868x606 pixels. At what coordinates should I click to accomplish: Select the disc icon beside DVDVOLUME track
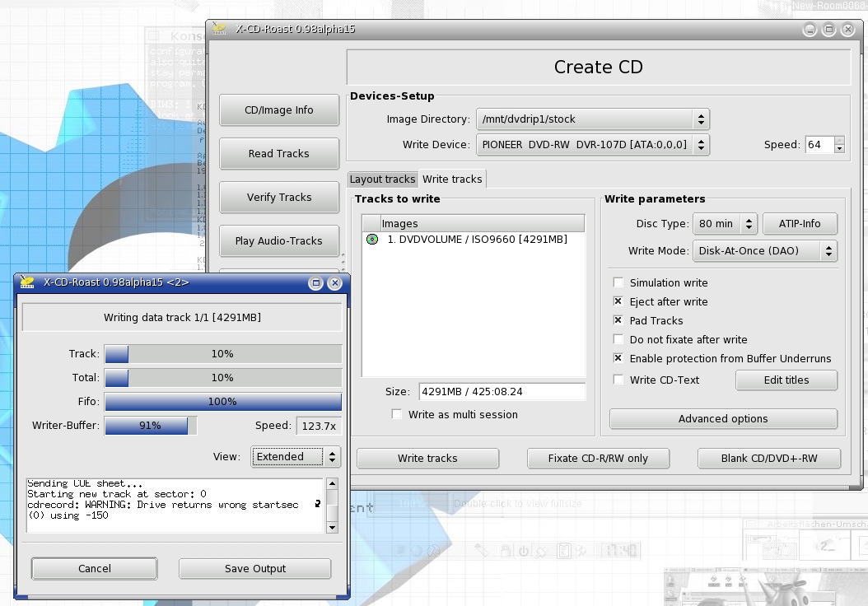[x=371, y=240]
